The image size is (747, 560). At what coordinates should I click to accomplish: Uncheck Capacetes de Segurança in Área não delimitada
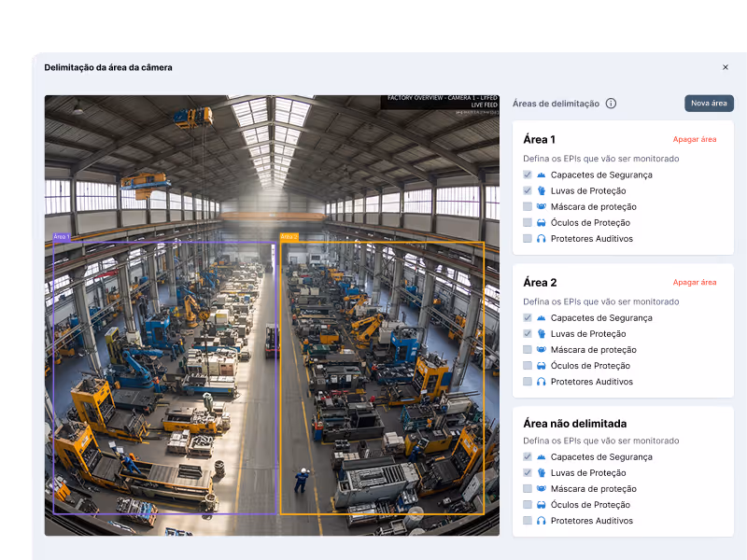528,456
